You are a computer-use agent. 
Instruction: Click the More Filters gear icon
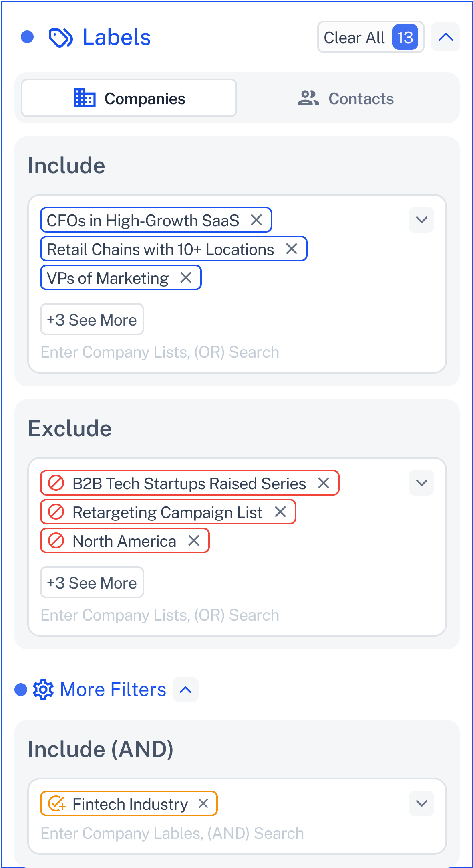[x=43, y=690]
